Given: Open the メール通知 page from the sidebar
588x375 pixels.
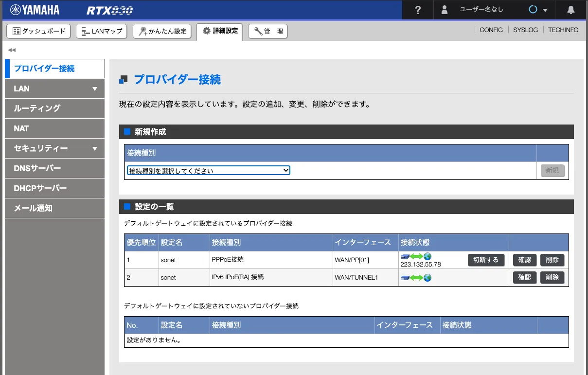Looking at the screenshot, I should (x=54, y=208).
